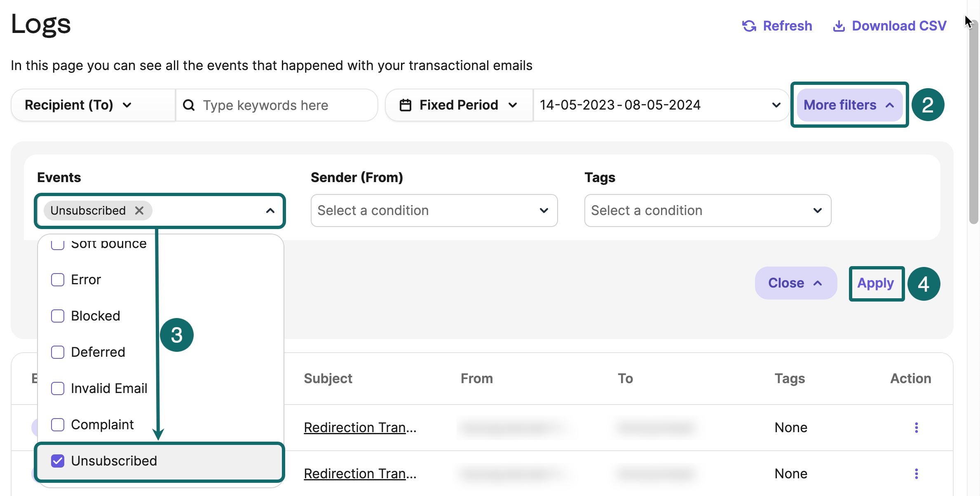Open the Tags condition dropdown
980x496 pixels.
(x=708, y=211)
